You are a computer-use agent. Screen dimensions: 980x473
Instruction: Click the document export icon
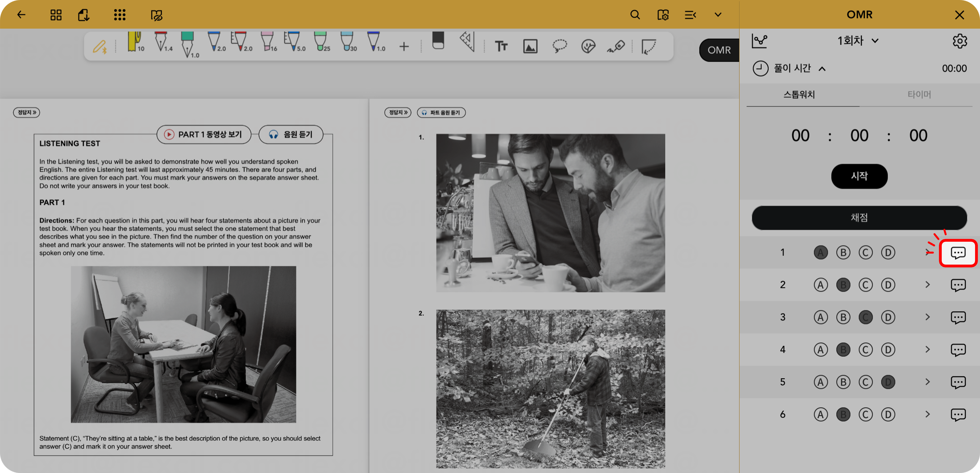(x=84, y=15)
